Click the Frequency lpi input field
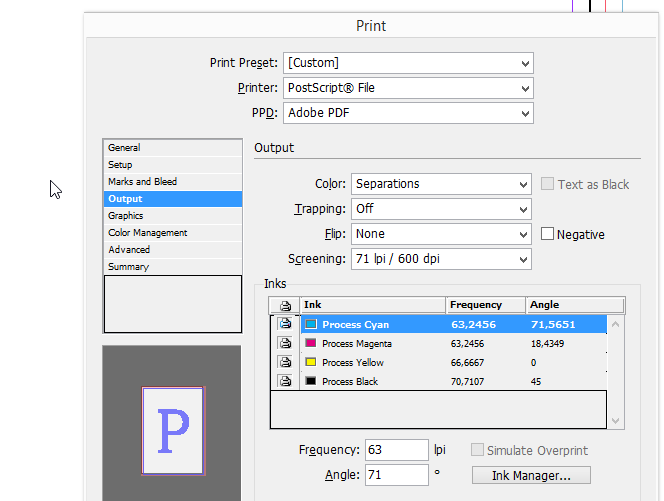Viewport: 664px width, 501px height. [x=397, y=450]
